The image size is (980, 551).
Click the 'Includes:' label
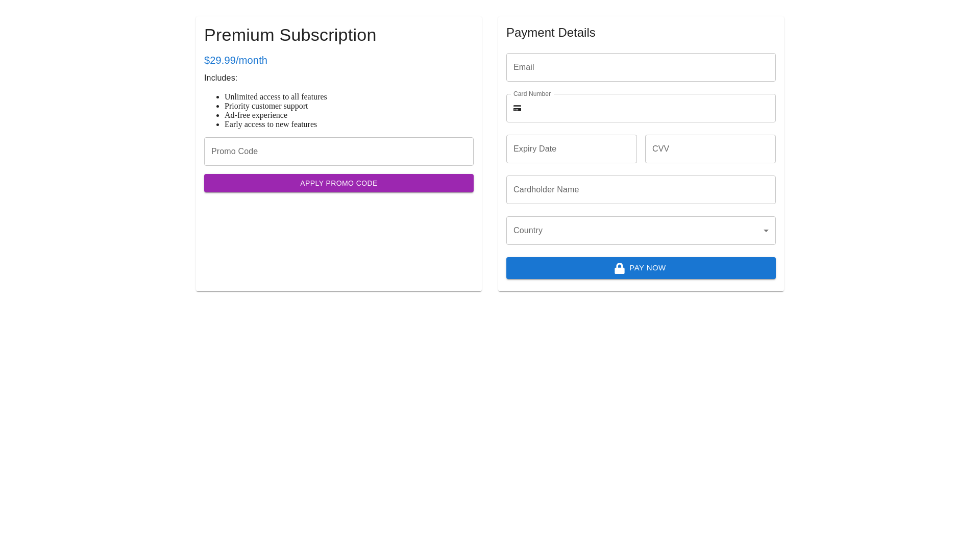(220, 78)
